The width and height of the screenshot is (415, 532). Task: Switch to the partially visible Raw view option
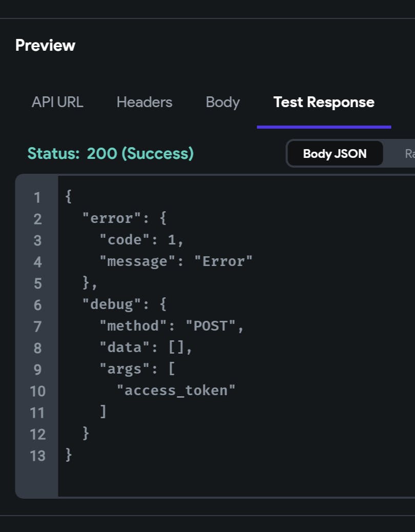410,154
